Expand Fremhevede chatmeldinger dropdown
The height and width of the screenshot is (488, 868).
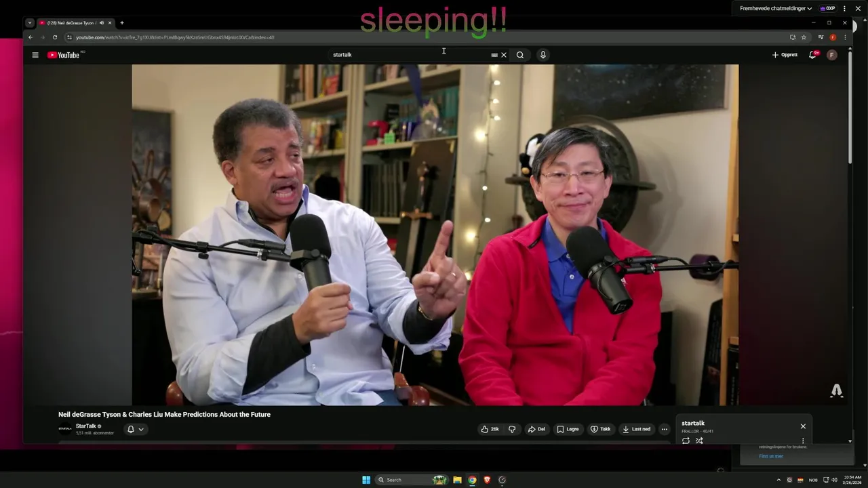(776, 9)
